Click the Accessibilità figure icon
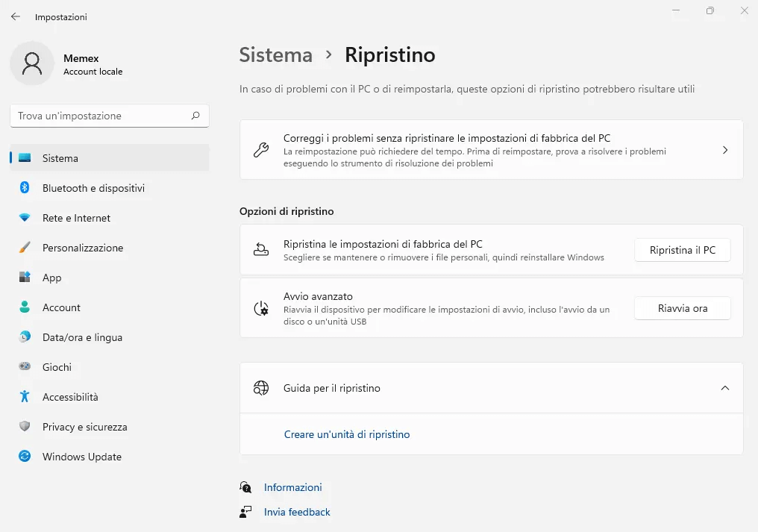The width and height of the screenshot is (758, 532). [x=25, y=397]
